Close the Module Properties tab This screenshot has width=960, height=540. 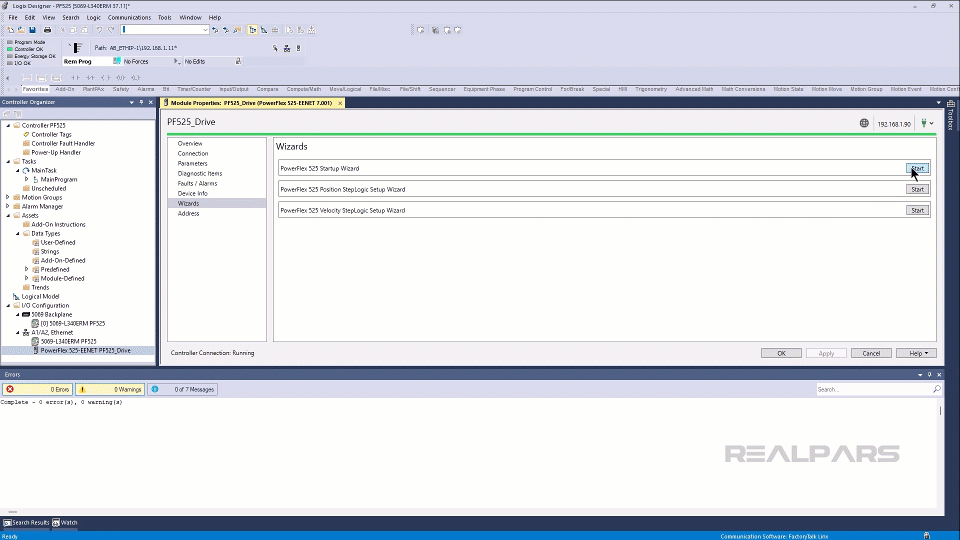pyautogui.click(x=340, y=103)
